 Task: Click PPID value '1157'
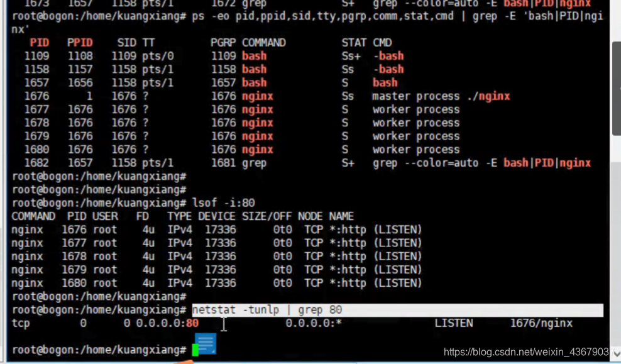point(80,69)
